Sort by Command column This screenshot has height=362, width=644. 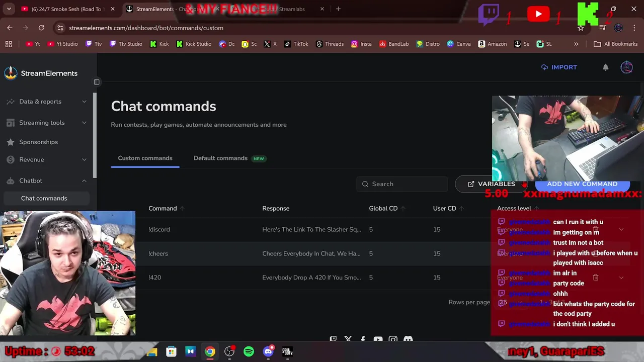(167, 208)
